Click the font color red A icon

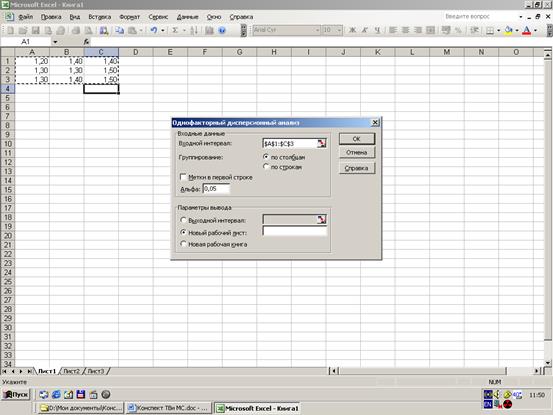(526, 30)
